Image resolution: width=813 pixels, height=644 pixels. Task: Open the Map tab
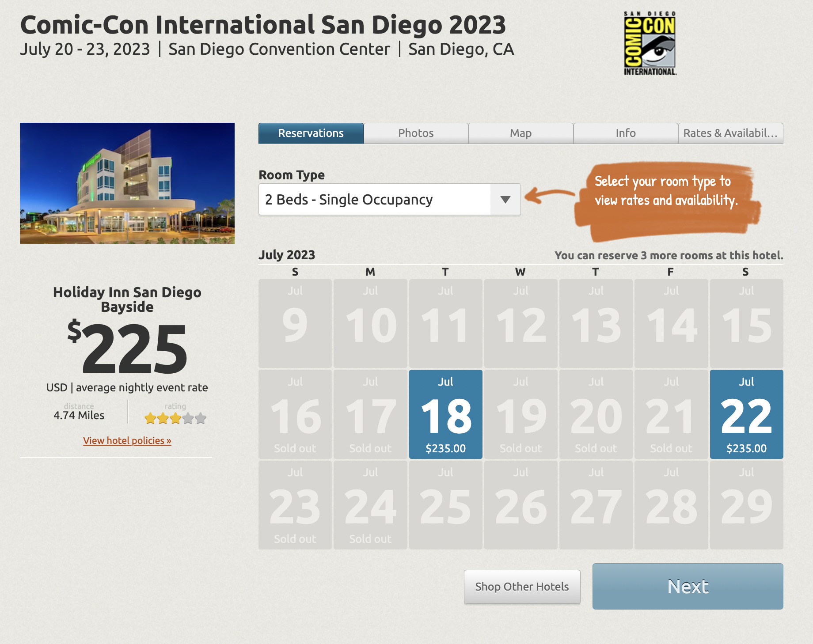coord(520,133)
